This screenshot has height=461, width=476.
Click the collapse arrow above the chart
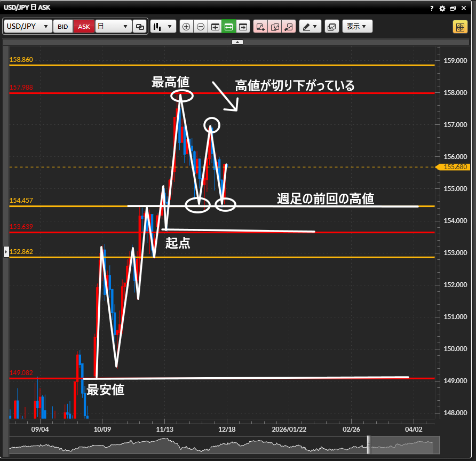pyautogui.click(x=237, y=42)
